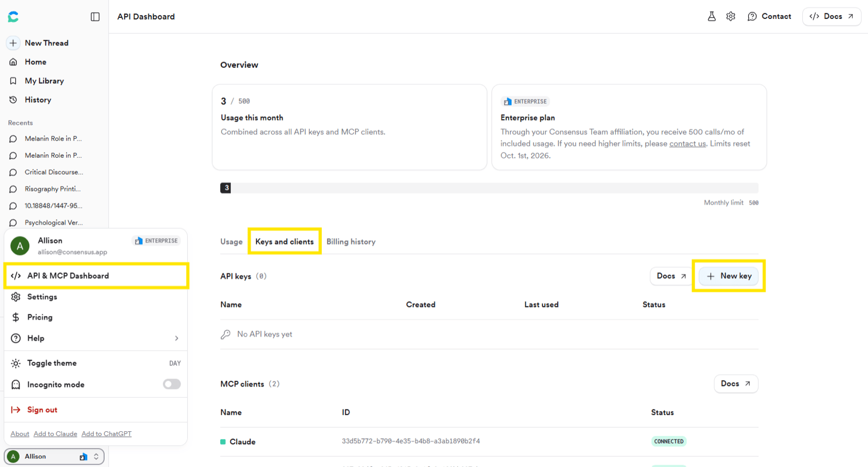Click the My Library bookmark icon

pos(13,81)
